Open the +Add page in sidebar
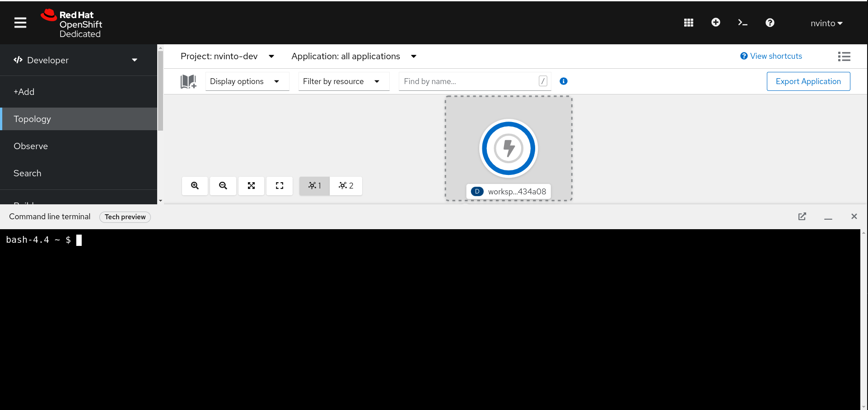Image resolution: width=868 pixels, height=410 pixels. tap(24, 92)
